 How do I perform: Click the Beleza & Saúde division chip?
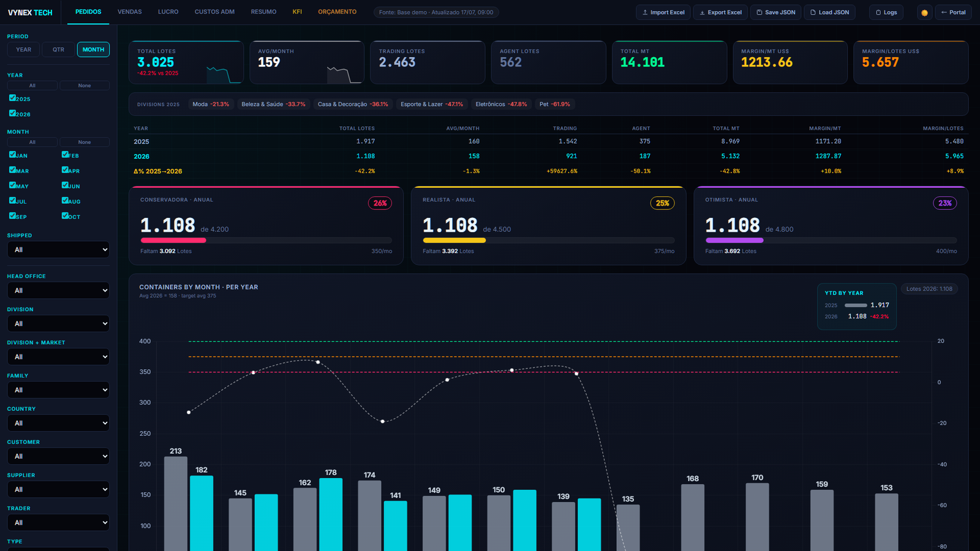[x=273, y=104]
